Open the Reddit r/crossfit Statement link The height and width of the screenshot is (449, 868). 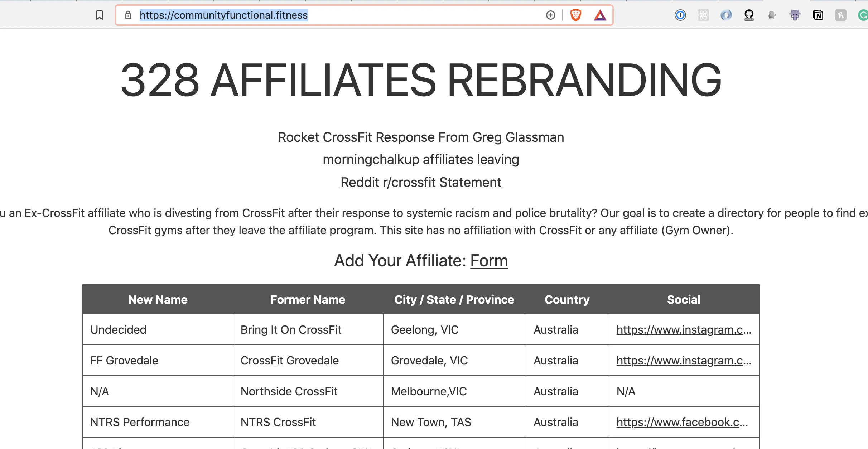pyautogui.click(x=421, y=182)
